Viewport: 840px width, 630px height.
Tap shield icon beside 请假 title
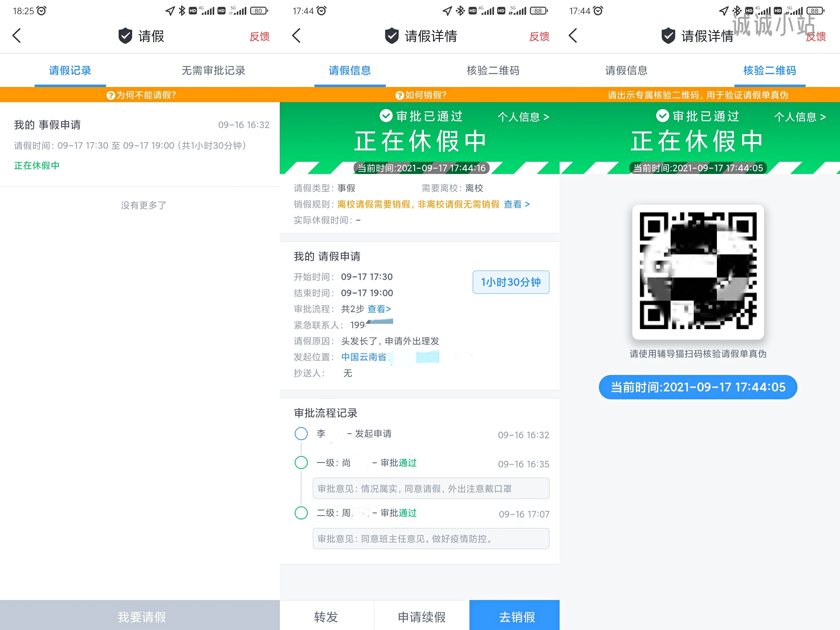coord(125,36)
